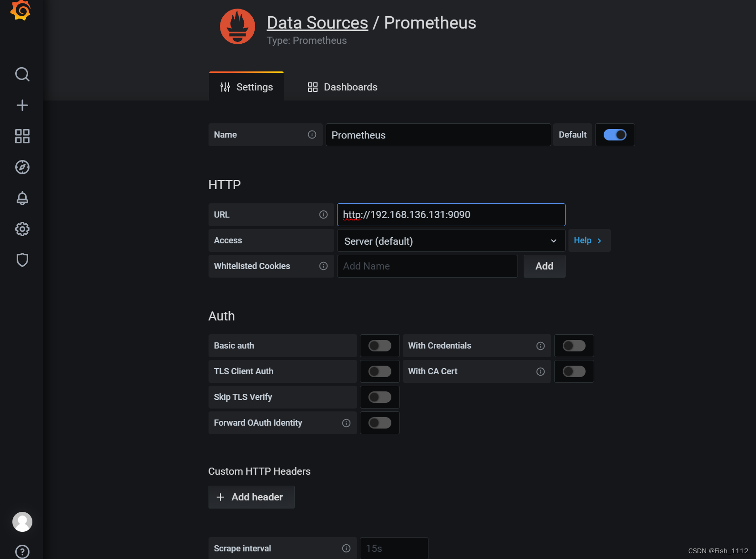The height and width of the screenshot is (559, 756).
Task: Click info icon next to URL label
Action: [323, 215]
